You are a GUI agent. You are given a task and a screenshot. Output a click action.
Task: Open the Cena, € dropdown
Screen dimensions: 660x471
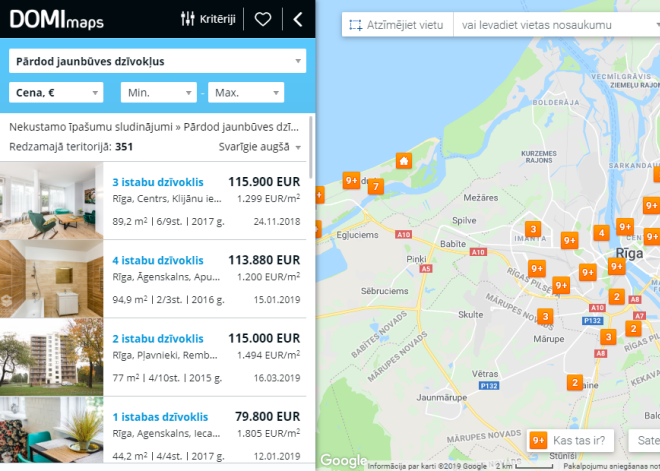(x=56, y=93)
